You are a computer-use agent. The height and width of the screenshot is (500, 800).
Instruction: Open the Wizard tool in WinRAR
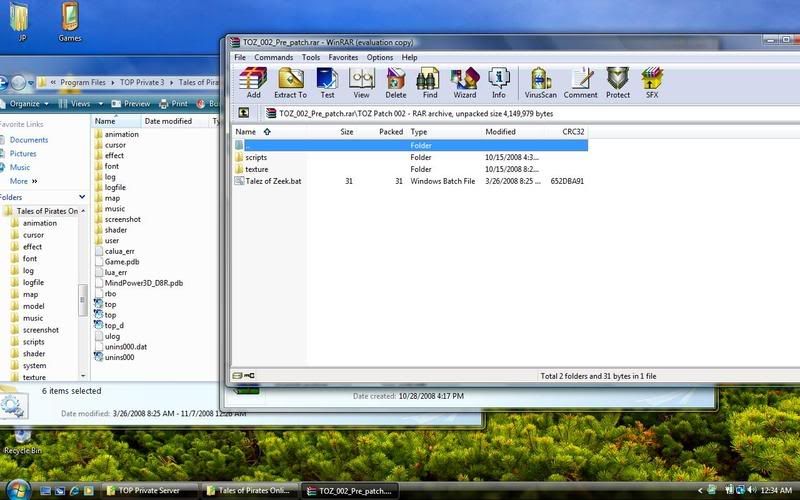tap(464, 82)
